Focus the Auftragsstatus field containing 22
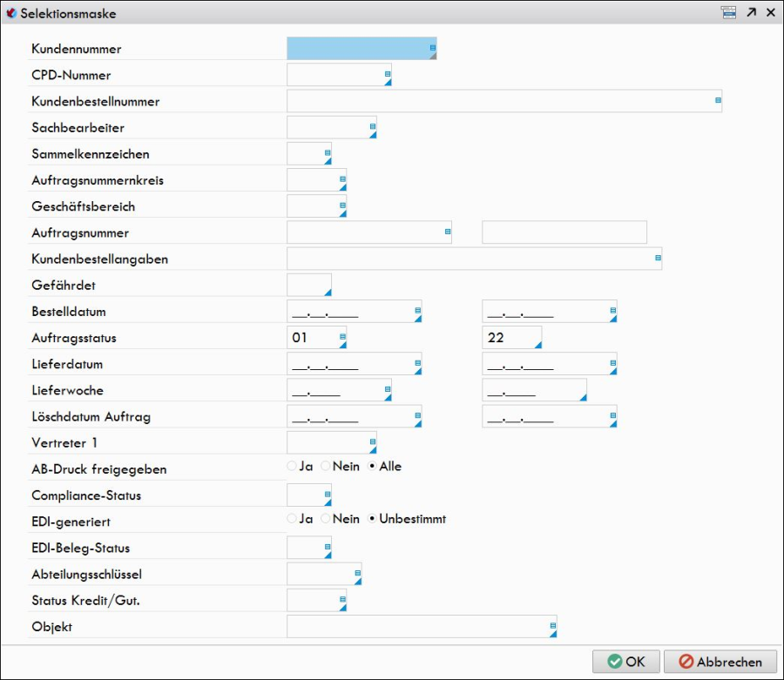This screenshot has height=680, width=784. point(511,338)
